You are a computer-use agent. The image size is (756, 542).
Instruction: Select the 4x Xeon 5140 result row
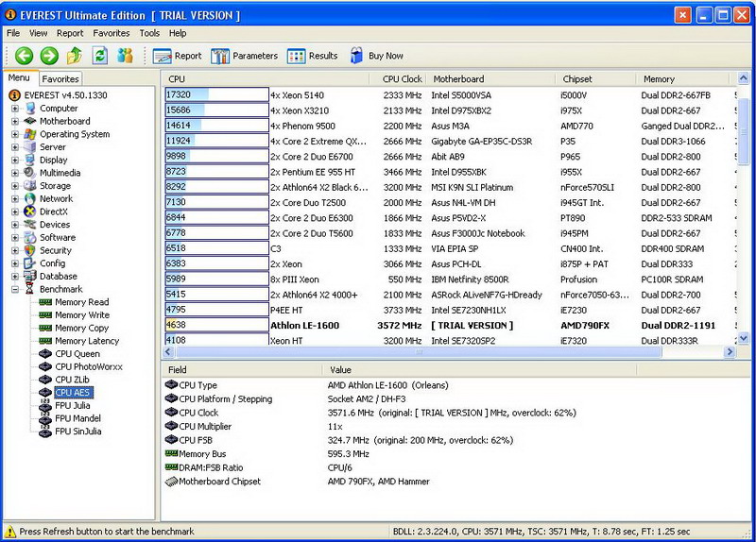pos(450,95)
